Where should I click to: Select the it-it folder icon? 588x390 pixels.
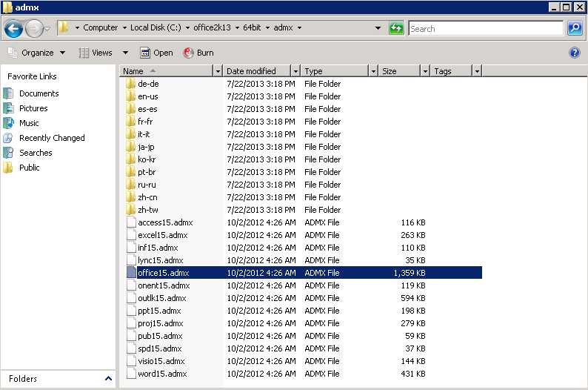[x=131, y=134]
